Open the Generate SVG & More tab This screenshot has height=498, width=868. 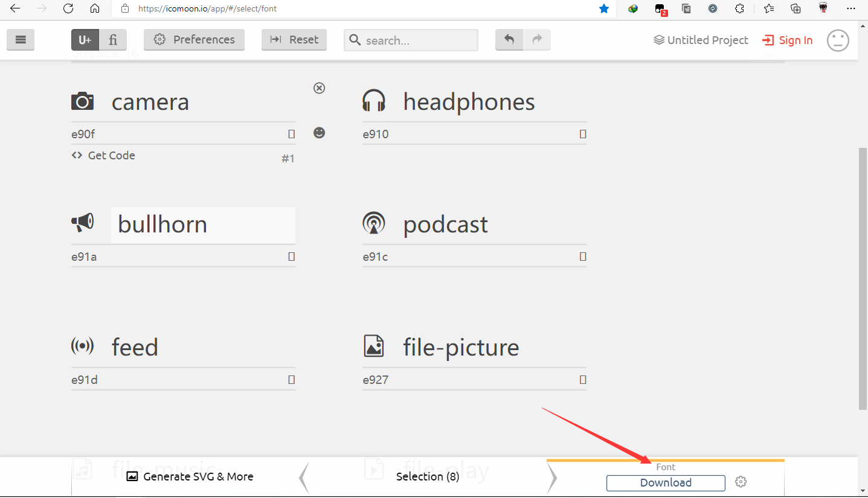pos(190,477)
